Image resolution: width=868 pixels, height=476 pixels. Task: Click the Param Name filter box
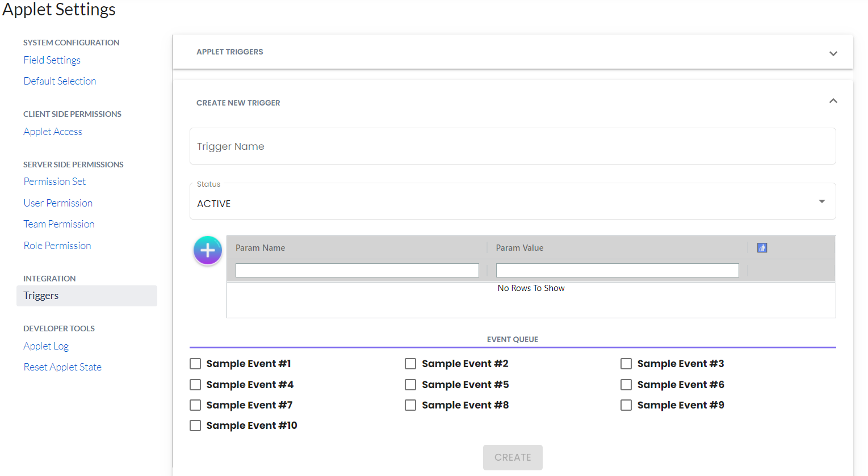point(357,271)
